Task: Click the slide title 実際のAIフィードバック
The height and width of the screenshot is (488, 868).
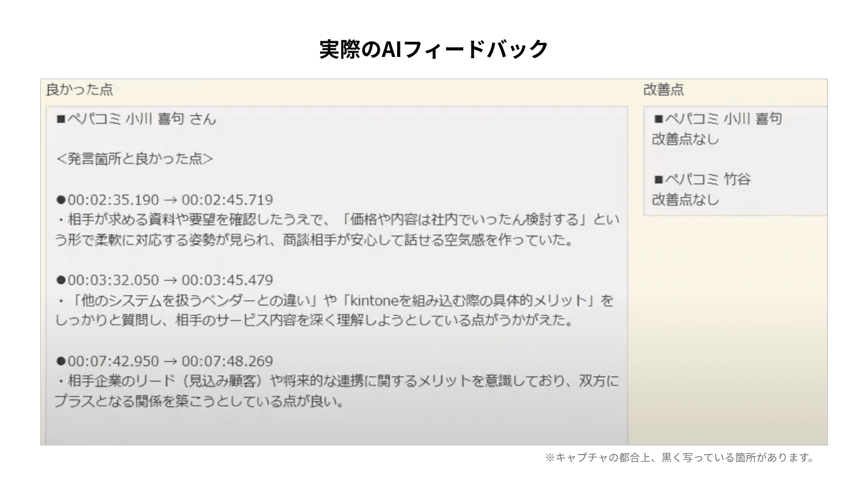Action: coord(433,49)
